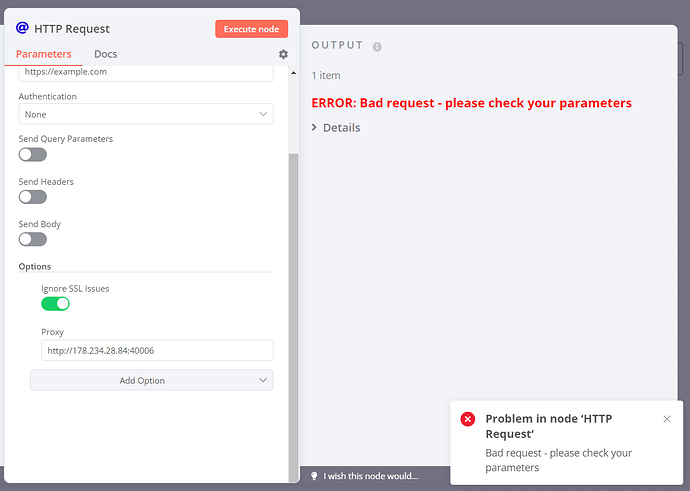690x491 pixels.
Task: Click the 'OUTPUT' panel heading
Action: pyautogui.click(x=337, y=45)
